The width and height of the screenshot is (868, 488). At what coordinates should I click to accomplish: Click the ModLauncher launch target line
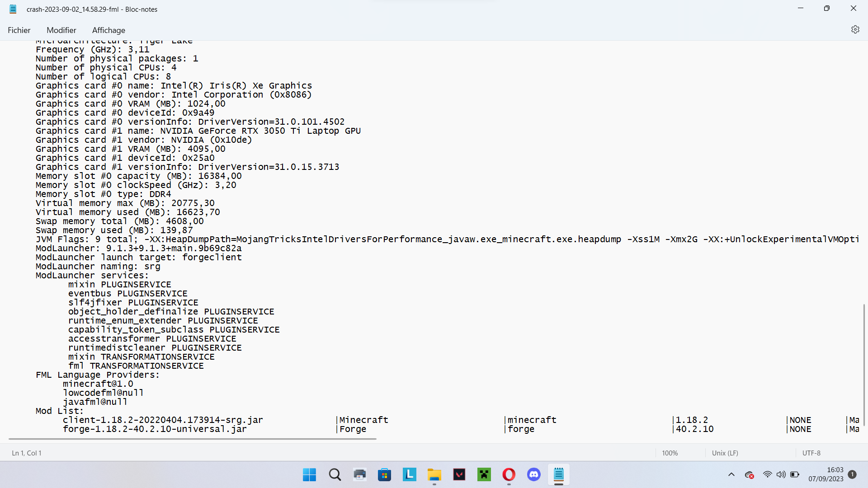(x=139, y=258)
